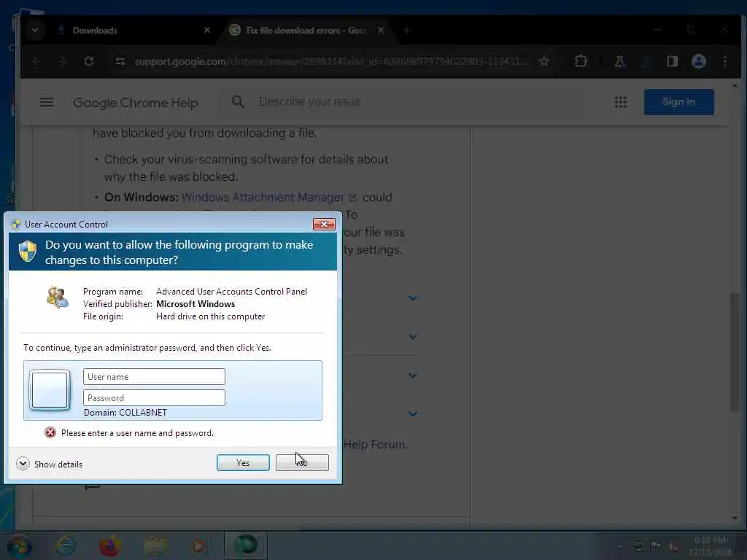Expand third collapsed help section chevron
This screenshot has width=747, height=560.
413,376
